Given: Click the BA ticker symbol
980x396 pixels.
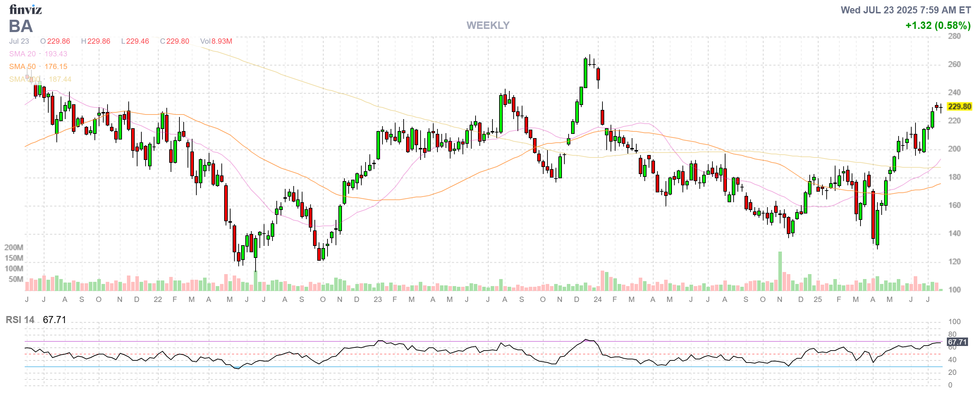Looking at the screenshot, I should tap(20, 26).
